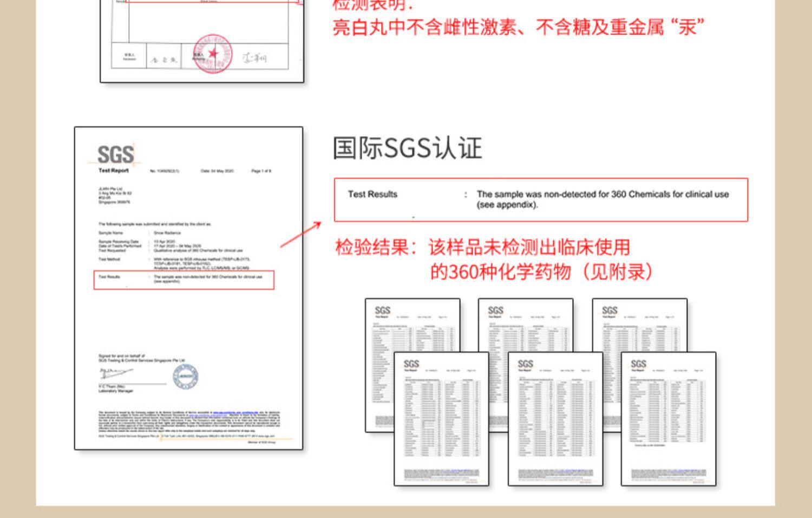Click the SGS logo on the front-left appendix page

point(411,364)
